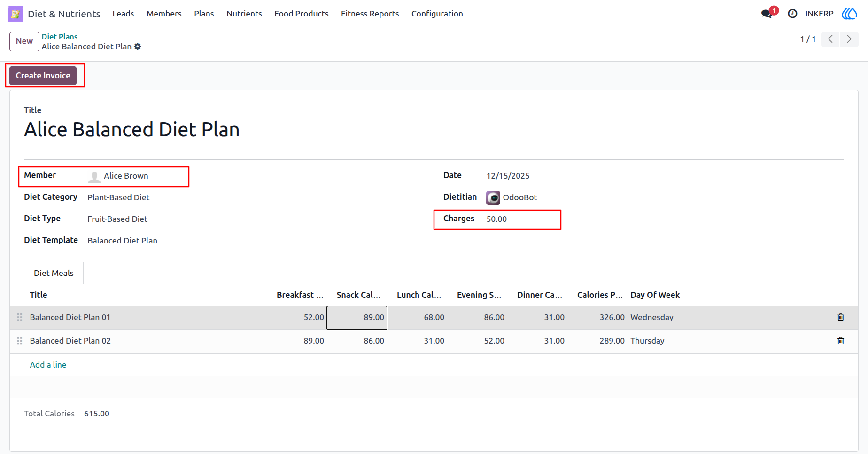The image size is (868, 454).
Task: Grab the drag handle of Balanced Diet Plan 02
Action: 20,341
